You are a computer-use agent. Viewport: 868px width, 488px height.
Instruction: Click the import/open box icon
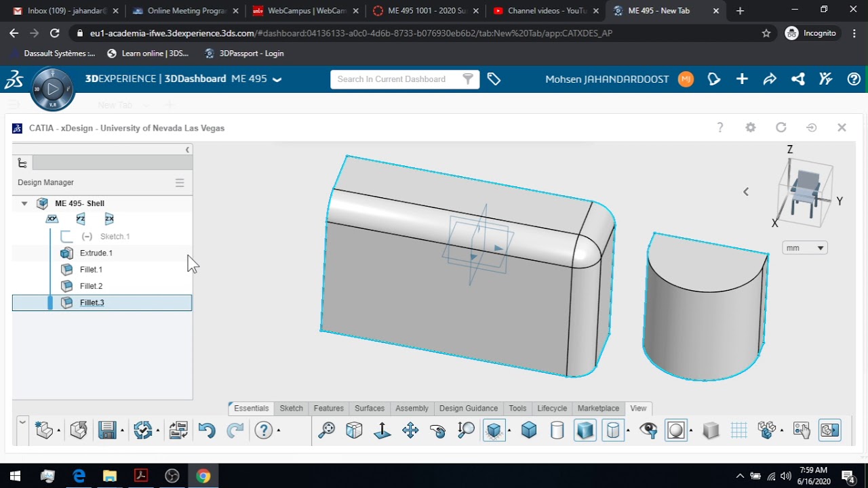tap(79, 430)
